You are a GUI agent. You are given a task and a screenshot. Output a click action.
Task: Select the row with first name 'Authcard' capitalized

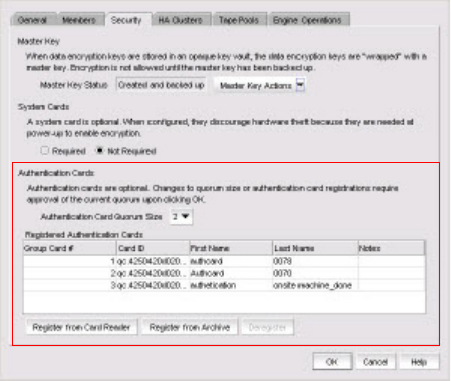click(x=224, y=273)
